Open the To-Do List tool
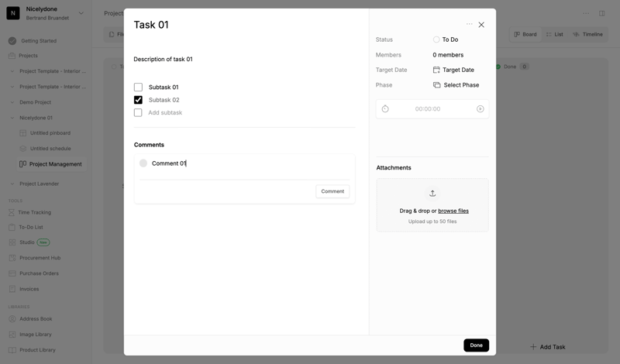This screenshot has width=620, height=364. (x=31, y=227)
